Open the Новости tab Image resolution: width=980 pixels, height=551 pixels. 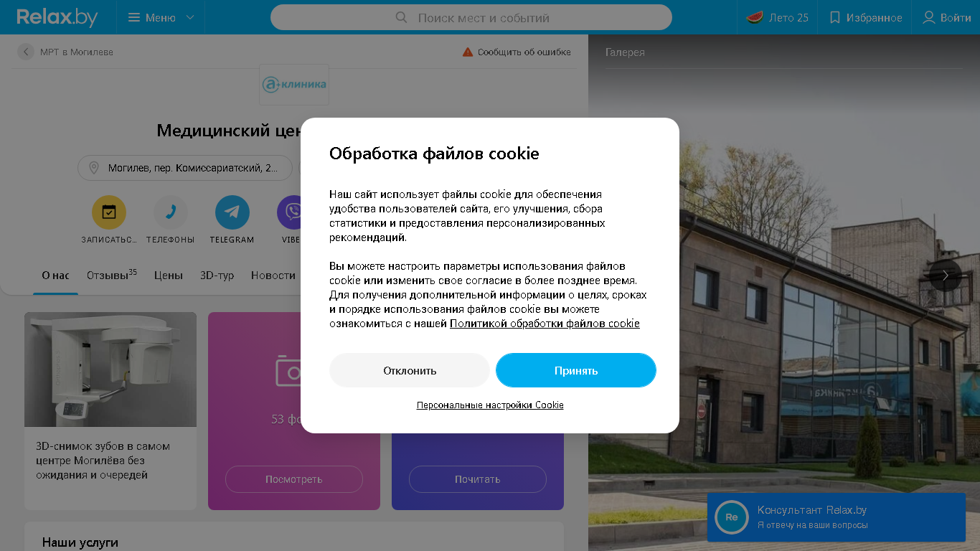coord(273,275)
